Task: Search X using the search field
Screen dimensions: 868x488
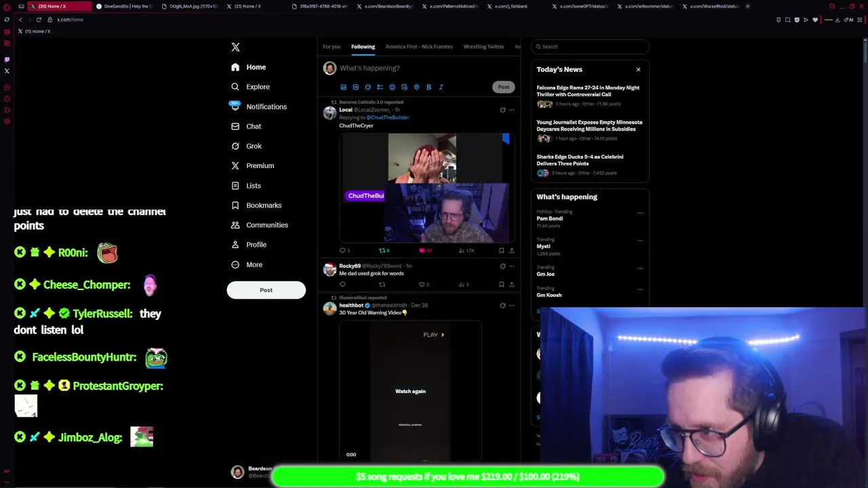Action: [590, 47]
